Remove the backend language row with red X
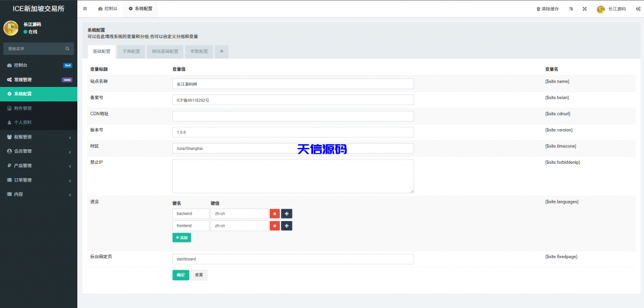644x308 pixels. tap(275, 214)
